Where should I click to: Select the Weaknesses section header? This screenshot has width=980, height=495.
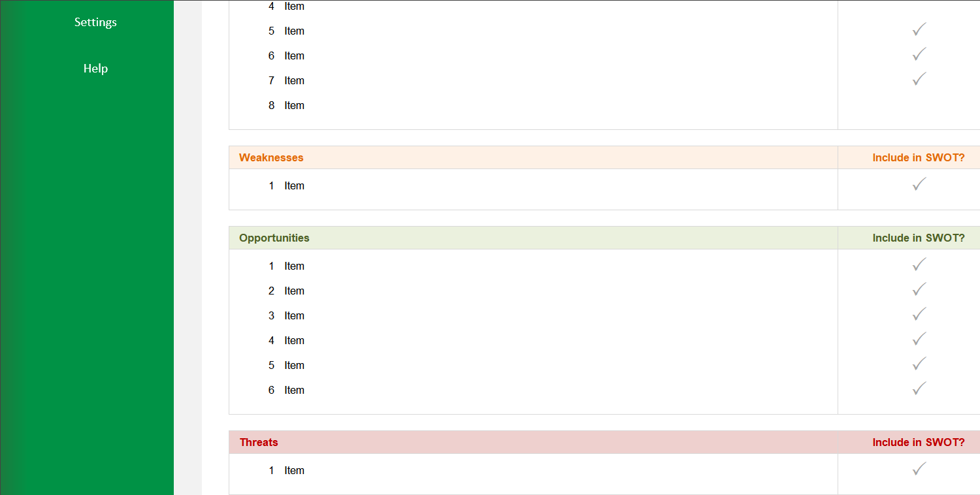coord(270,157)
